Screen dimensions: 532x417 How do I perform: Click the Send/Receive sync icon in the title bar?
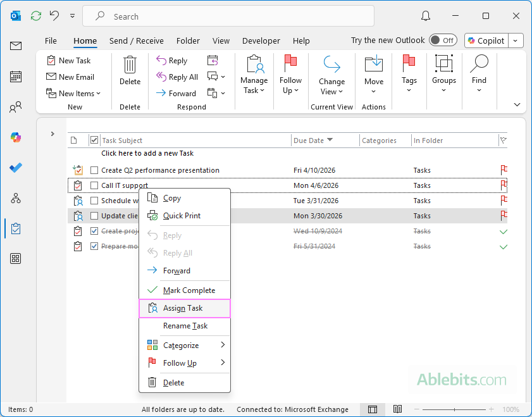[x=35, y=16]
